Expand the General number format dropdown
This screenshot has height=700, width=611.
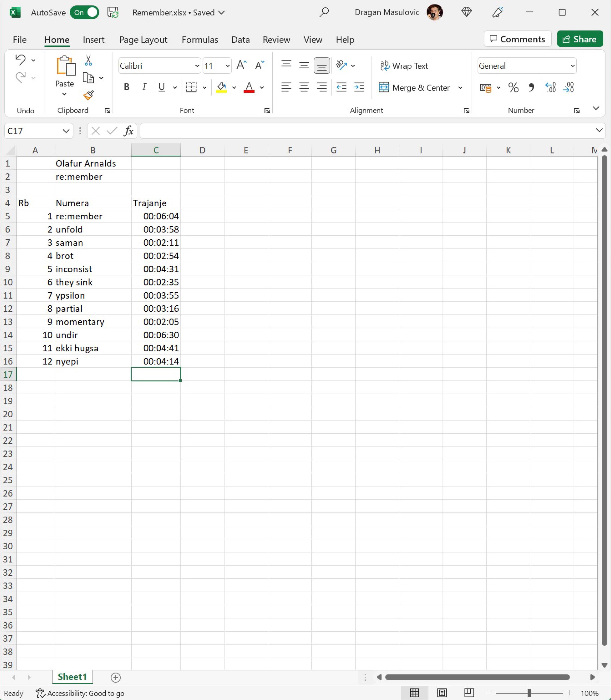(x=572, y=66)
